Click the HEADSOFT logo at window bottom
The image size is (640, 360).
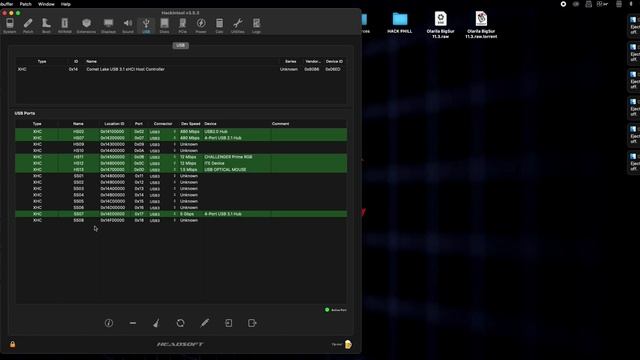180,344
